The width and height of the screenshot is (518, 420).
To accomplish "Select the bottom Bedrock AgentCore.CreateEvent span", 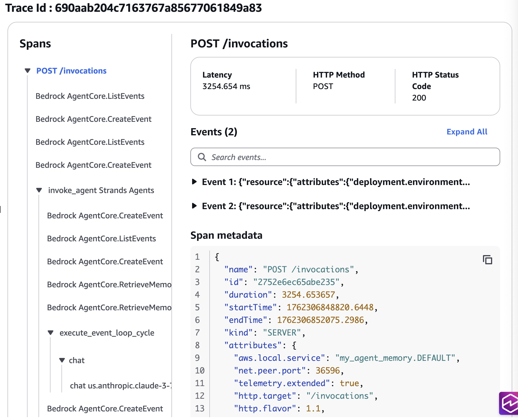I will click(x=105, y=408).
